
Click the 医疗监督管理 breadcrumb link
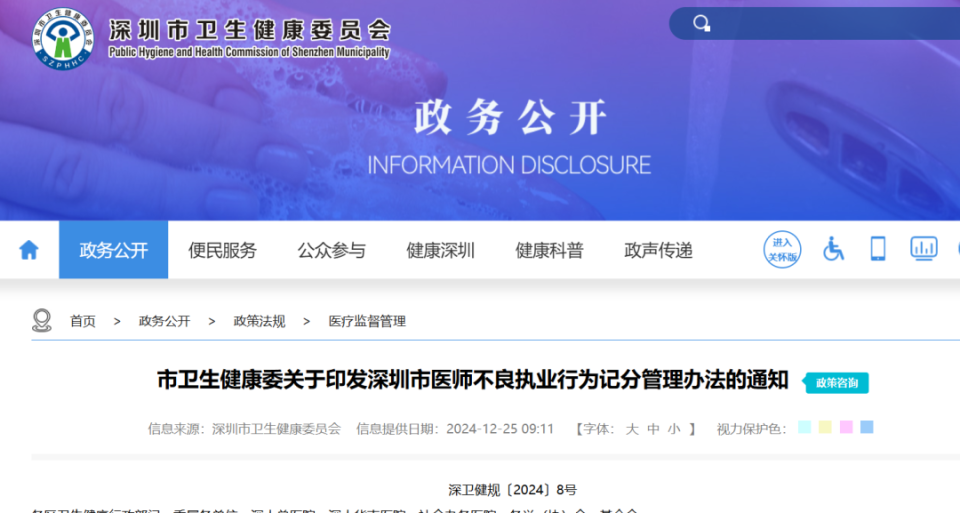pyautogui.click(x=367, y=321)
